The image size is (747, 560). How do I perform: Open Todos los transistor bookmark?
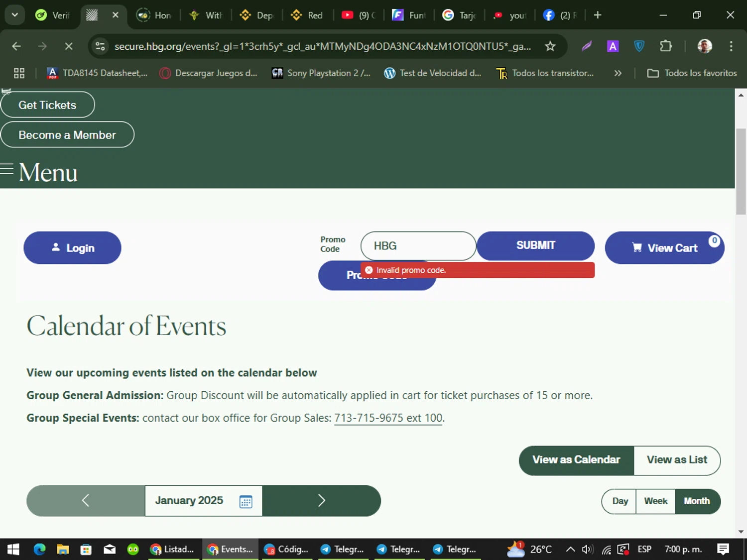coord(545,73)
